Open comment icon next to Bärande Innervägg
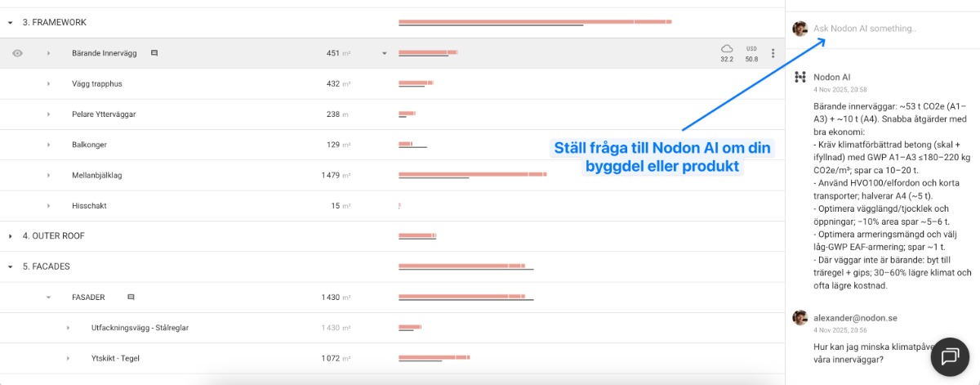The height and width of the screenshot is (385, 980). click(x=154, y=53)
